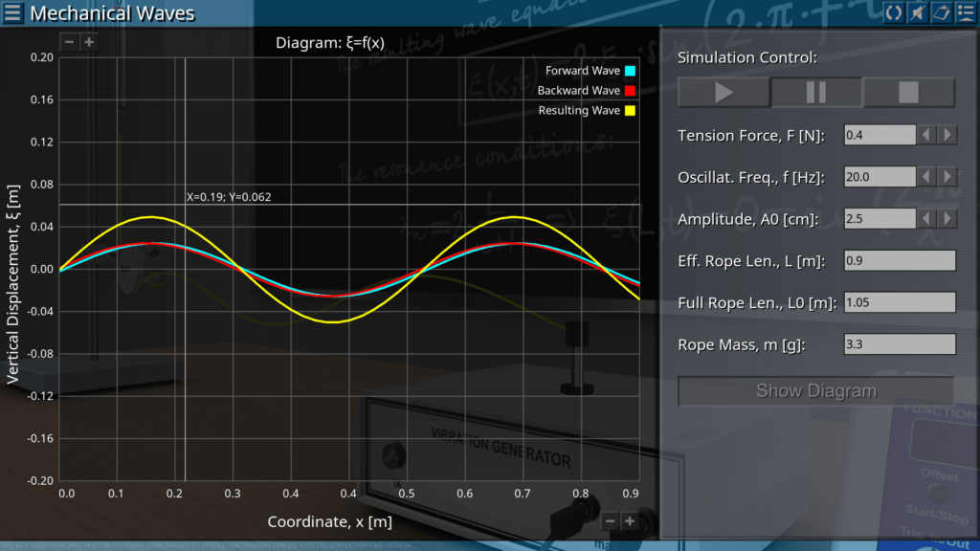Pause the simulation
Screen dimensions: 980x551
click(x=816, y=93)
